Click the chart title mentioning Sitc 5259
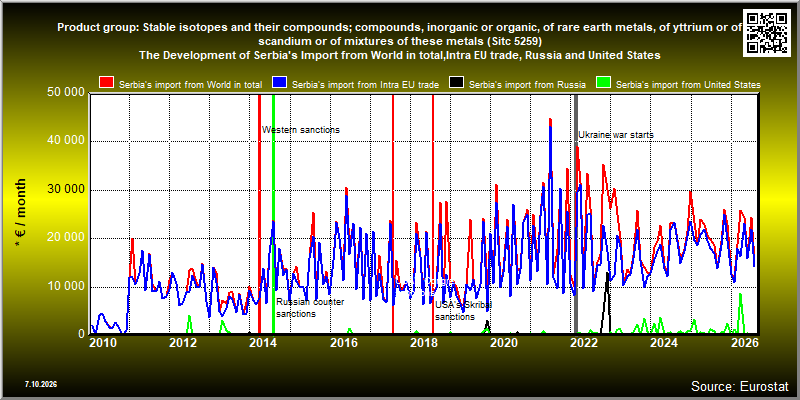 pos(400,34)
